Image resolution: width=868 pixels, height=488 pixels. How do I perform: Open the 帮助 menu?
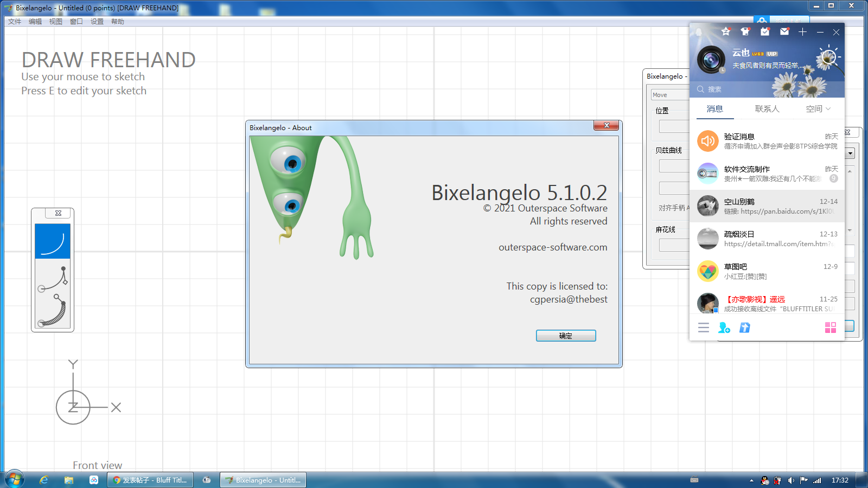pos(118,22)
